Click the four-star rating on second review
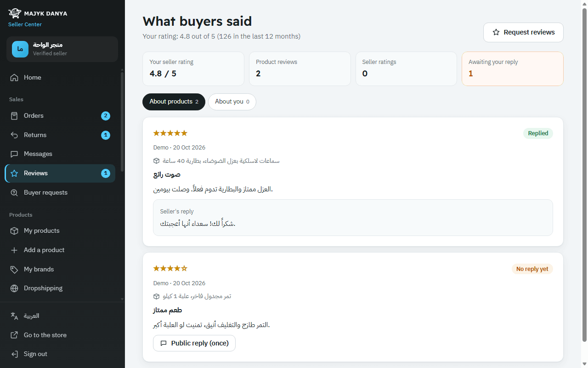This screenshot has height=368, width=588. [170, 268]
